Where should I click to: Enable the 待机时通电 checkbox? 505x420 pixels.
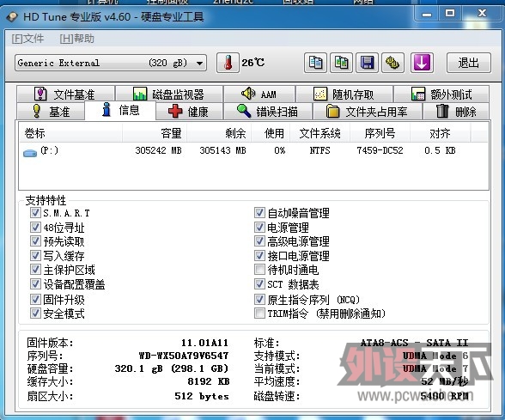tap(259, 270)
